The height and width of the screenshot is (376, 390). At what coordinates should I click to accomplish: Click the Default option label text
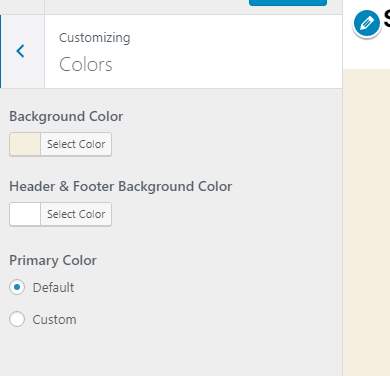tap(53, 287)
